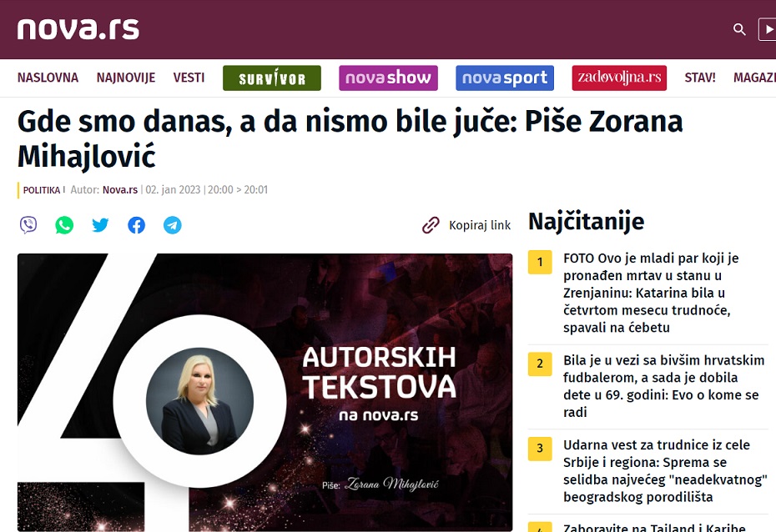Share article on Facebook icon
The image size is (776, 532).
click(x=137, y=225)
